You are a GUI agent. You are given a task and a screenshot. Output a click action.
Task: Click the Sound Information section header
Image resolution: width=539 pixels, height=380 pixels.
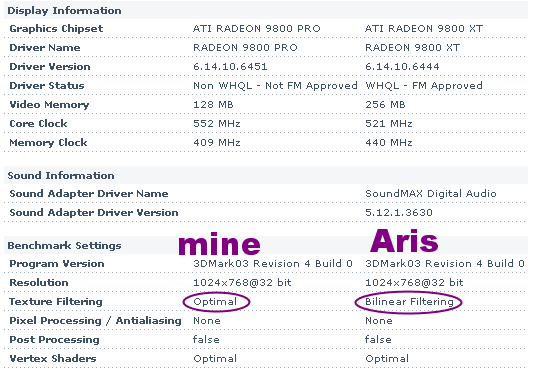click(x=61, y=175)
